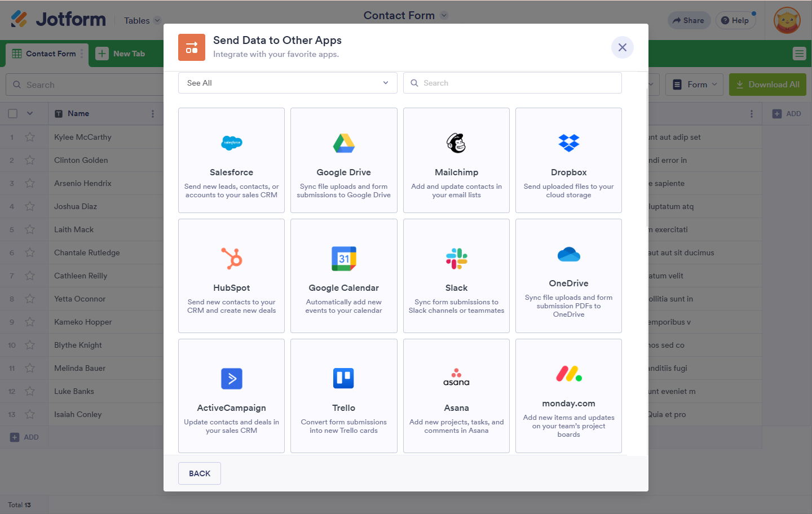Select the HubSpot logo icon
The height and width of the screenshot is (514, 812).
[x=232, y=259]
